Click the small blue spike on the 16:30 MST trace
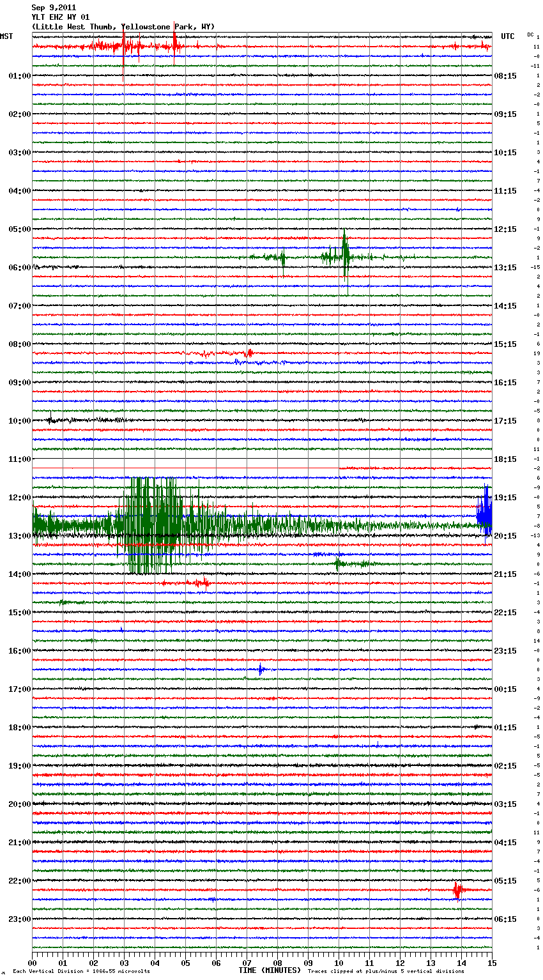The height and width of the screenshot is (980, 543). click(261, 670)
